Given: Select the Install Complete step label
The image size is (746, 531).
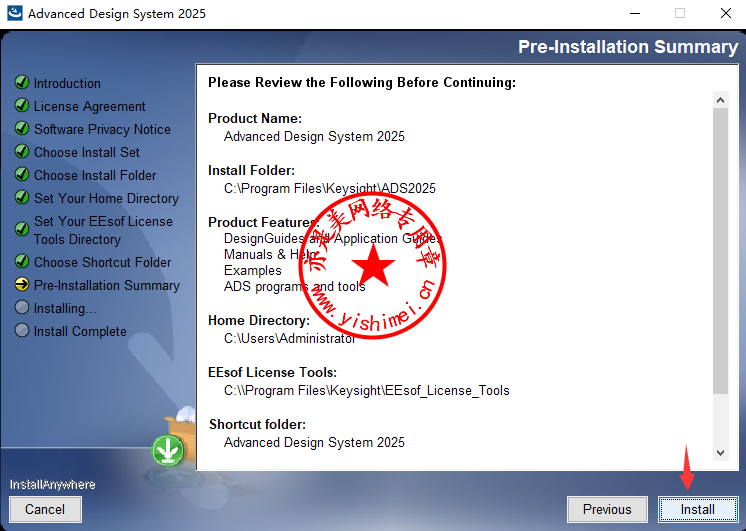Looking at the screenshot, I should click(x=80, y=331).
